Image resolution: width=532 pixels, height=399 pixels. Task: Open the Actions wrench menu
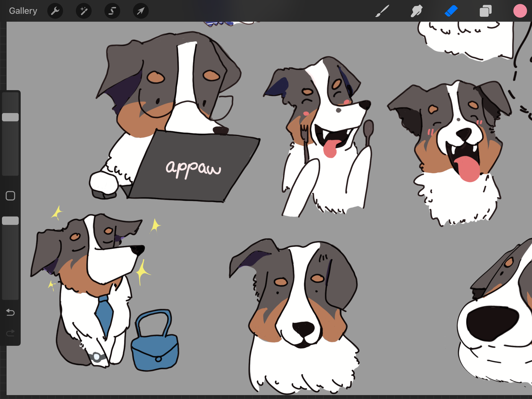pos(55,11)
